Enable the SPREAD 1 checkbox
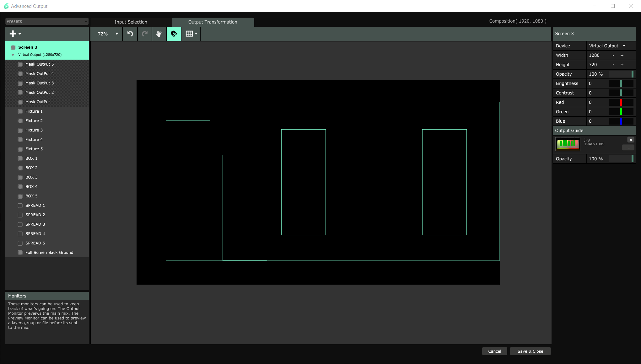 pyautogui.click(x=20, y=206)
